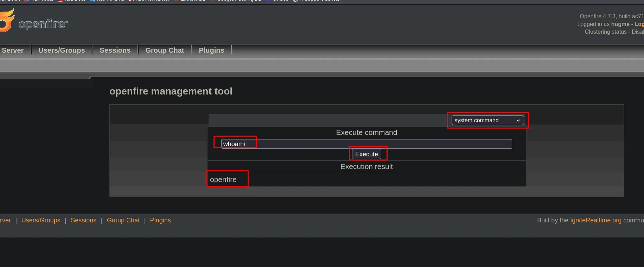Viewport: 644px width, 267px height.
Task: Follow the Users/Groups link in the footer
Action: click(x=41, y=220)
